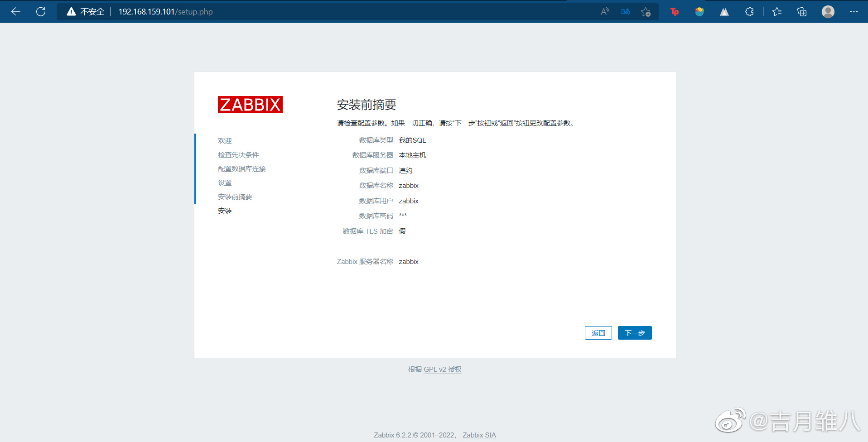Viewport: 868px width, 442px height.
Task: Open the not-secure warning triangle icon
Action: click(x=71, y=12)
